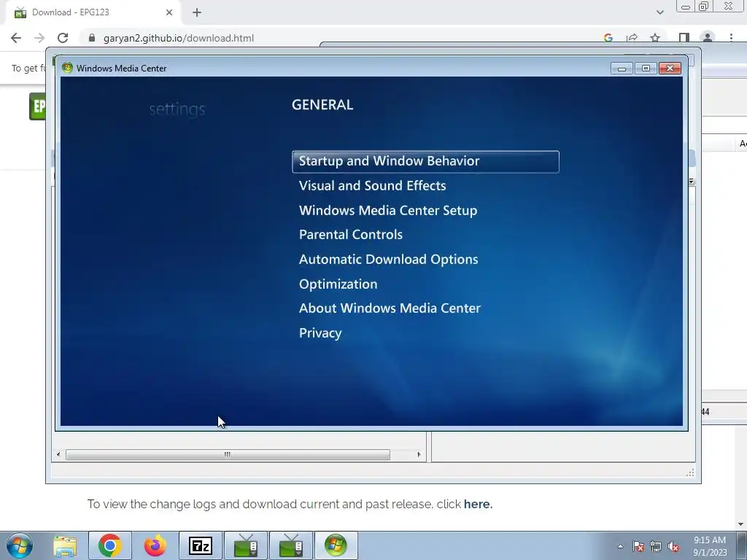Select Windows Media Center Setup

pos(388,211)
